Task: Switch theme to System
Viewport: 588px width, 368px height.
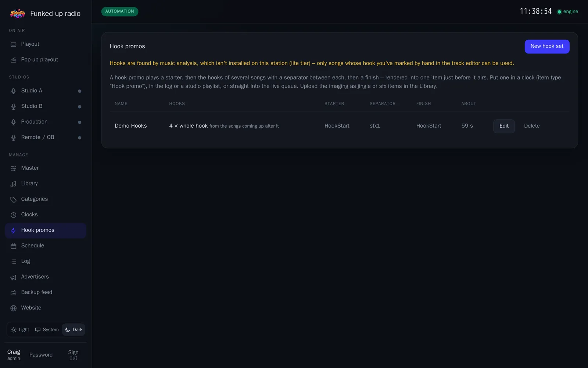Action: (x=47, y=330)
